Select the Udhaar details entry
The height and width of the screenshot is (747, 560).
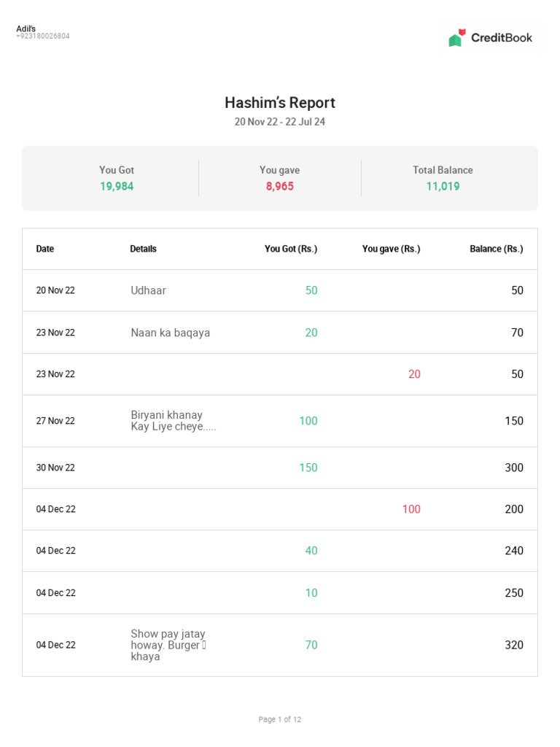[x=148, y=290]
